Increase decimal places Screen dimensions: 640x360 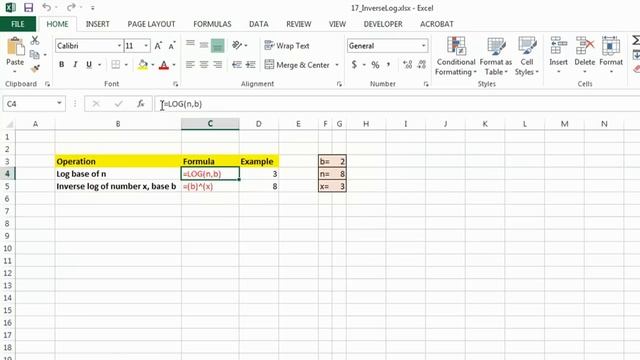(407, 64)
